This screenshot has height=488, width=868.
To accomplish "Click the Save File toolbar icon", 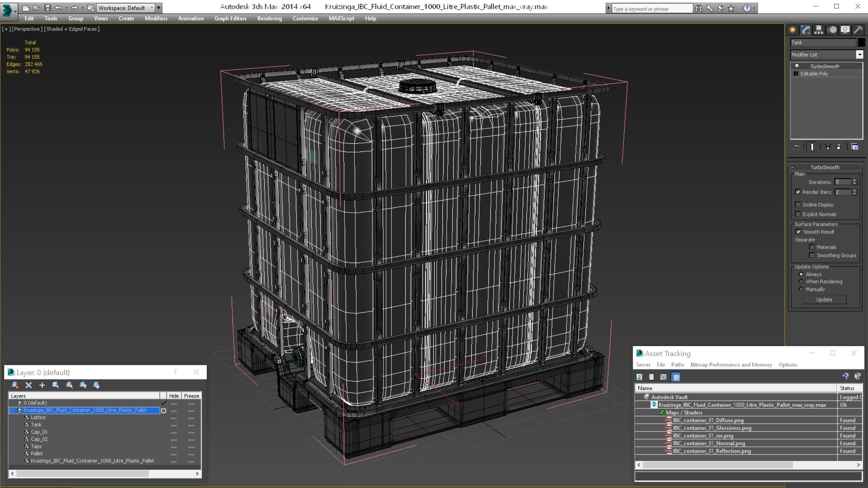I will (48, 8).
